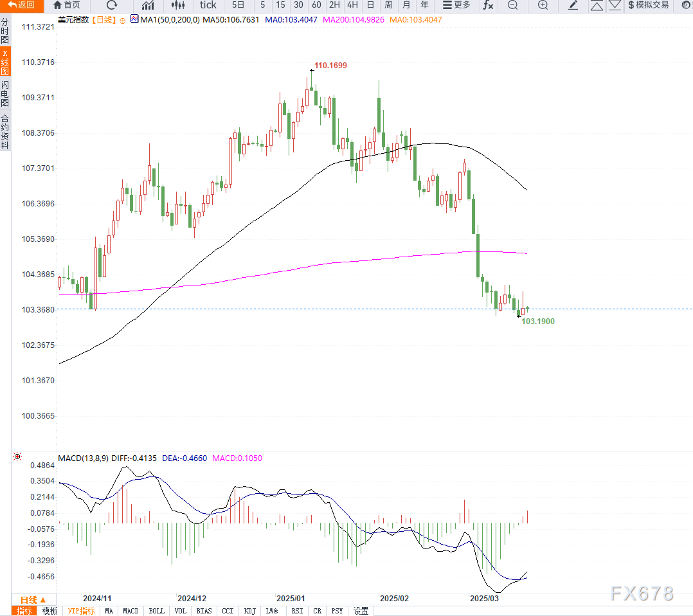Expand the circled plus beside 日线 title
This screenshot has width=693, height=616.
(x=123, y=20)
